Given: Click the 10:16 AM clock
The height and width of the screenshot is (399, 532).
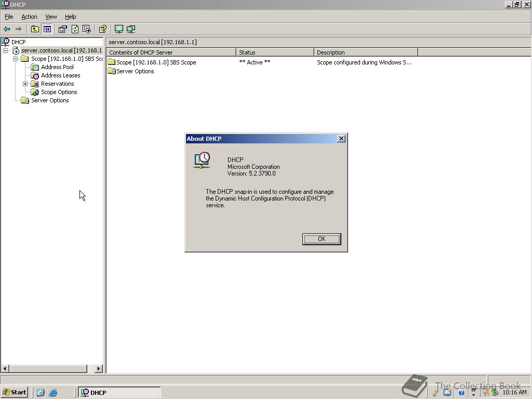Looking at the screenshot, I should pos(514,393).
